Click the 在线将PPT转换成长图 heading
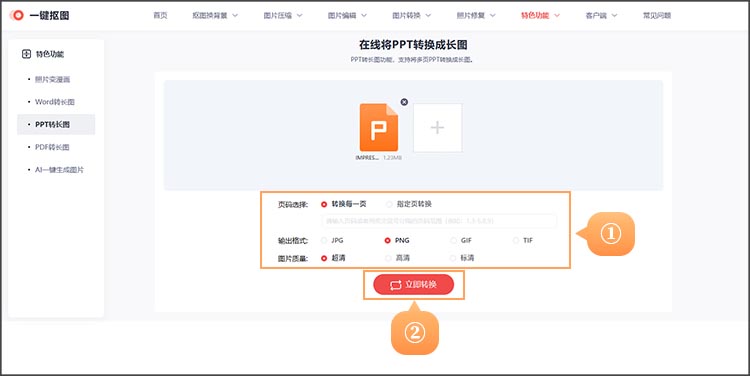 point(413,45)
